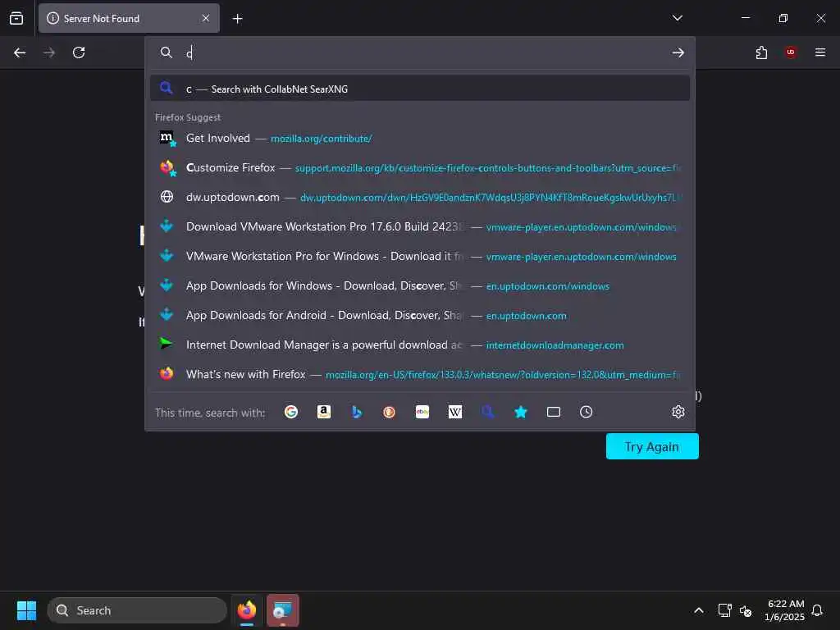Open Internet Download Manager suggestion
This screenshot has height=630, width=840.
pos(420,345)
